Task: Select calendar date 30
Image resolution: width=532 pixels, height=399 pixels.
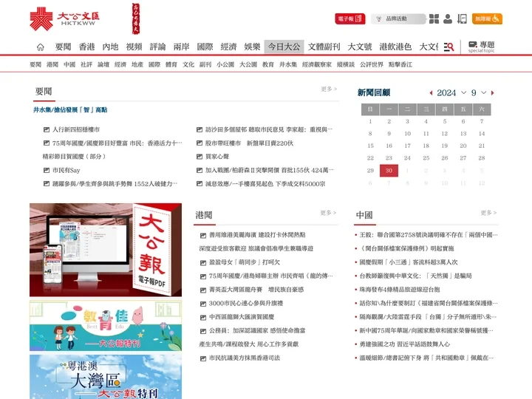Action: tap(389, 171)
